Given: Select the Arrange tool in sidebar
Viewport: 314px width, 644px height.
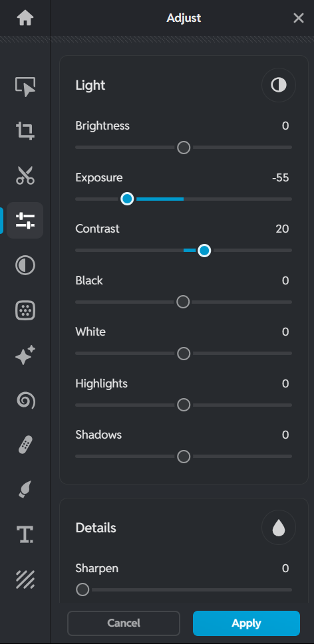Looking at the screenshot, I should pos(25,86).
